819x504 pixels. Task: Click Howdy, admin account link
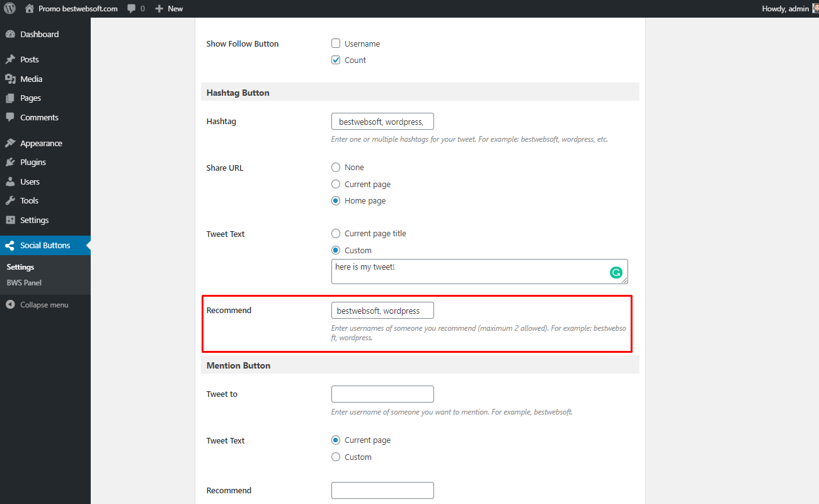tap(785, 9)
